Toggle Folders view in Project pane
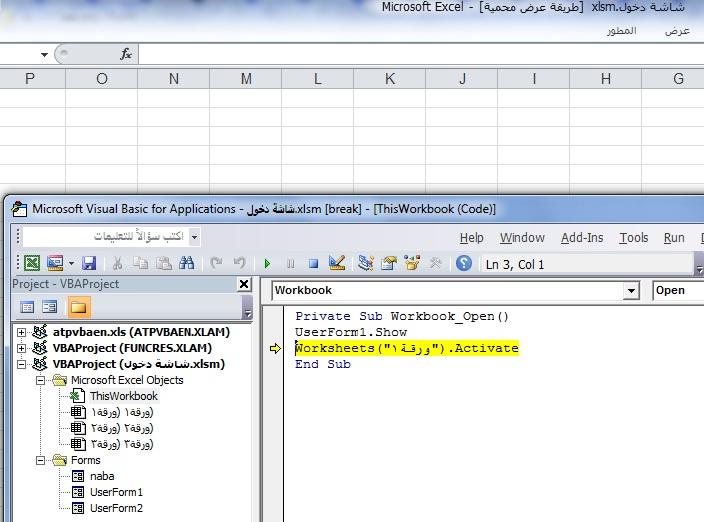 (79, 307)
